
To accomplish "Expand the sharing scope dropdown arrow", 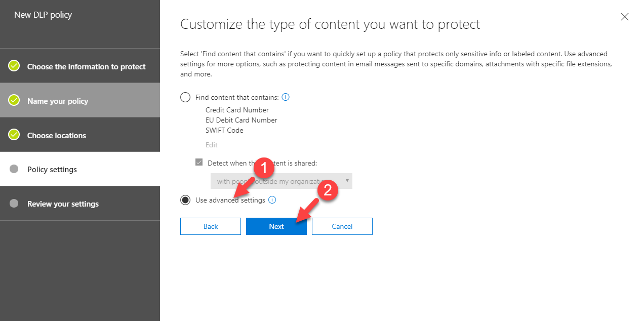I will pos(347,181).
